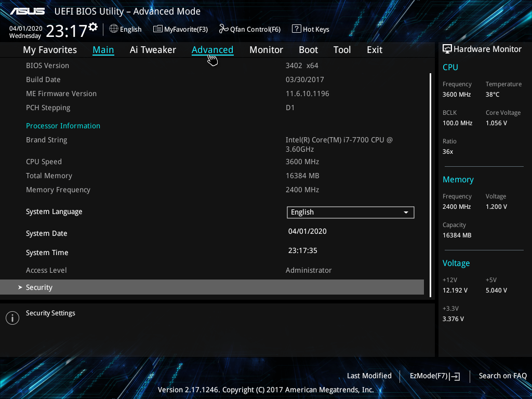Click CPU heading in Hardware Monitor
Image resolution: width=532 pixels, height=399 pixels.
[450, 68]
